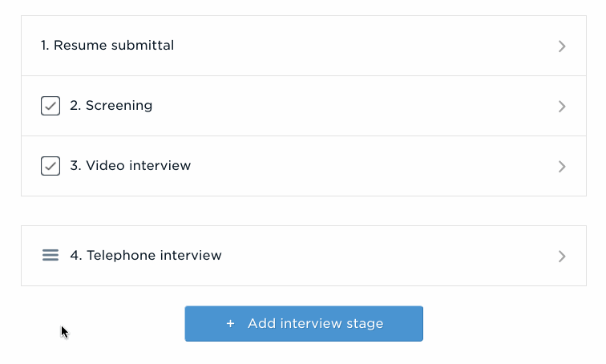Open the 3. Video interview label

point(130,166)
